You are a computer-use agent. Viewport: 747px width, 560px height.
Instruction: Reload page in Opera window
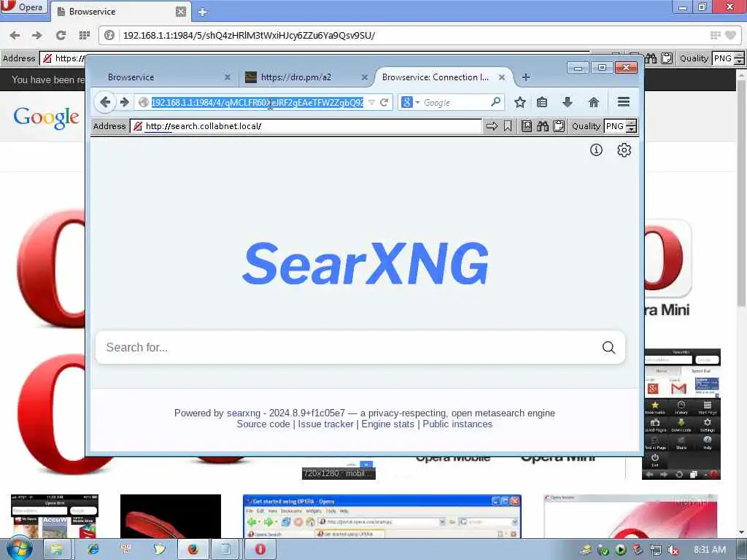coord(61,35)
